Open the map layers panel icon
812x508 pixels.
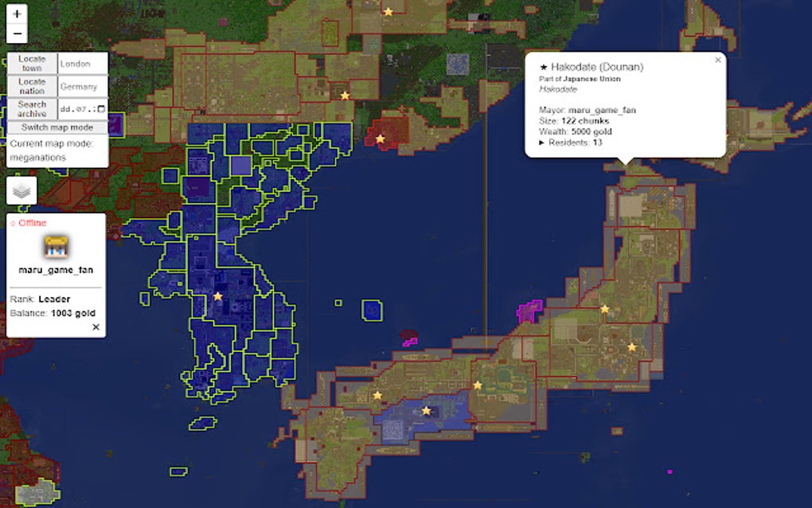[x=21, y=189]
